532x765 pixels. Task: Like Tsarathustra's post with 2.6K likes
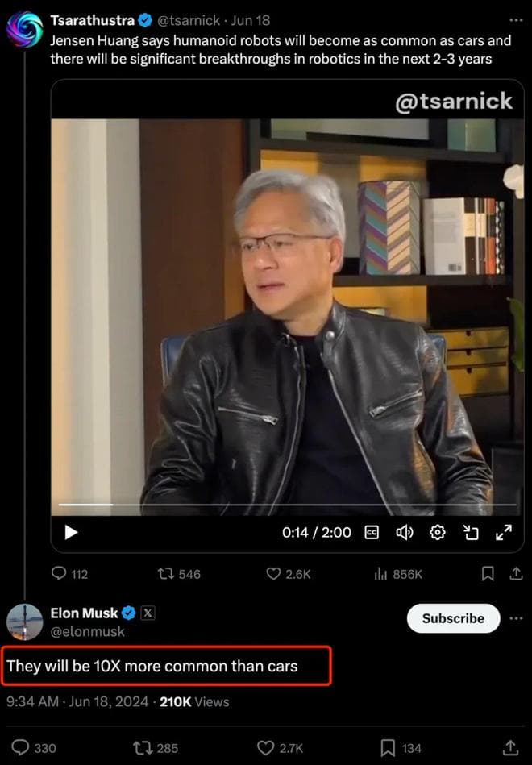288,574
